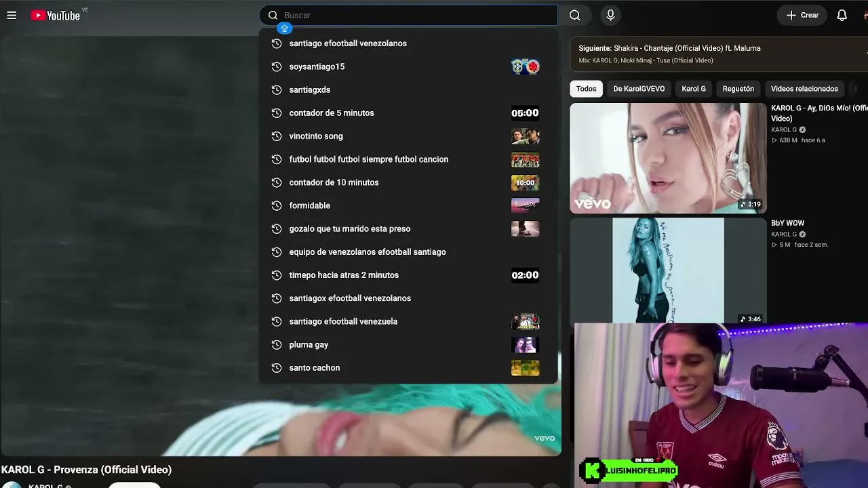Select the "Todos" filter chip
Image resolution: width=868 pixels, height=488 pixels.
point(586,89)
